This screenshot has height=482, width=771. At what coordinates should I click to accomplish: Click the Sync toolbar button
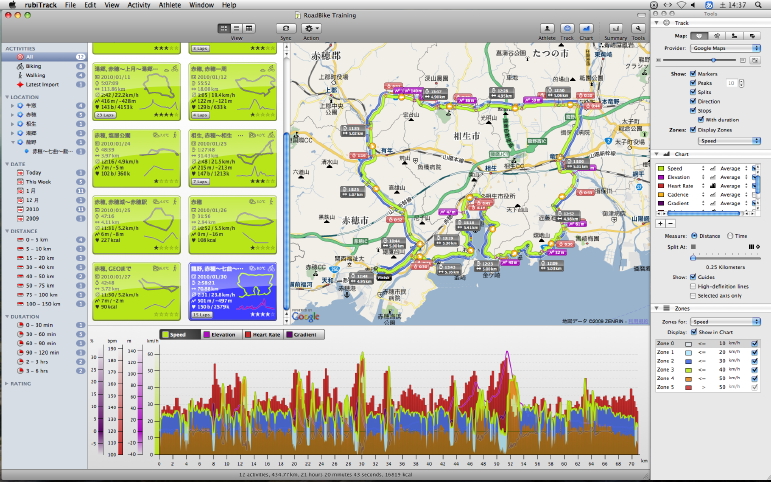click(x=286, y=29)
